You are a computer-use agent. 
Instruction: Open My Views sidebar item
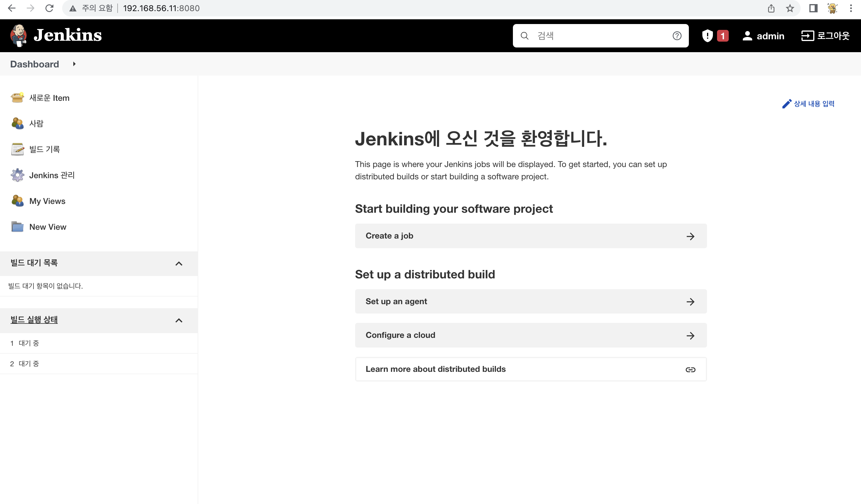click(x=47, y=201)
